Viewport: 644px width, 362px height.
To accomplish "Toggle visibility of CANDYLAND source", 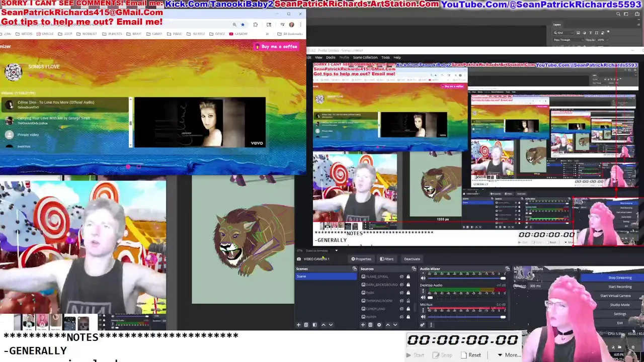I will point(401,309).
